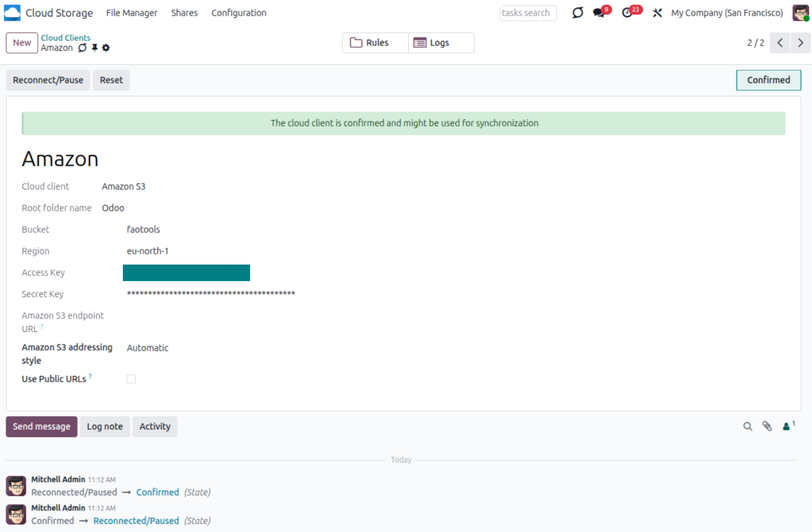Open the Cloud client Amazon S3 selection
Screen dimensions: 812x532
[124, 186]
